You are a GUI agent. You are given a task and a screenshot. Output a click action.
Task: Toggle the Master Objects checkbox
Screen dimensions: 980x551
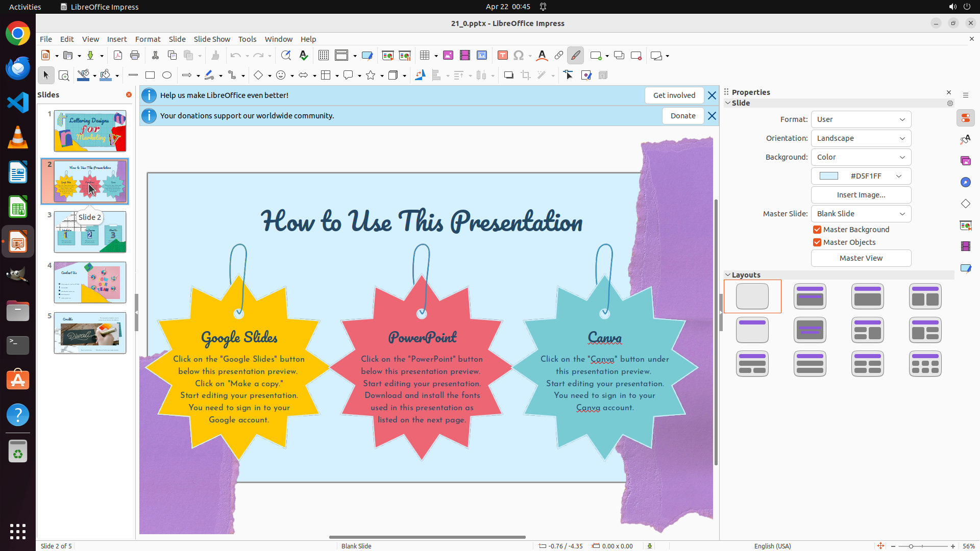[x=817, y=242]
